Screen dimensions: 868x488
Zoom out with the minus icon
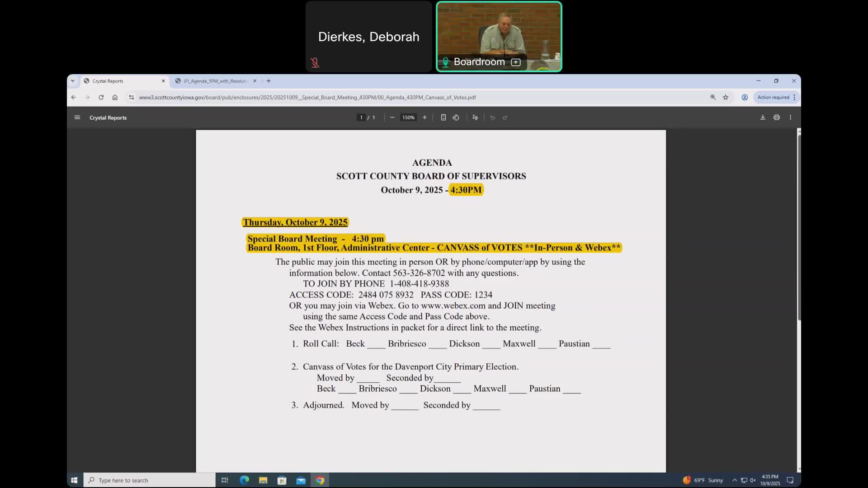pos(392,117)
